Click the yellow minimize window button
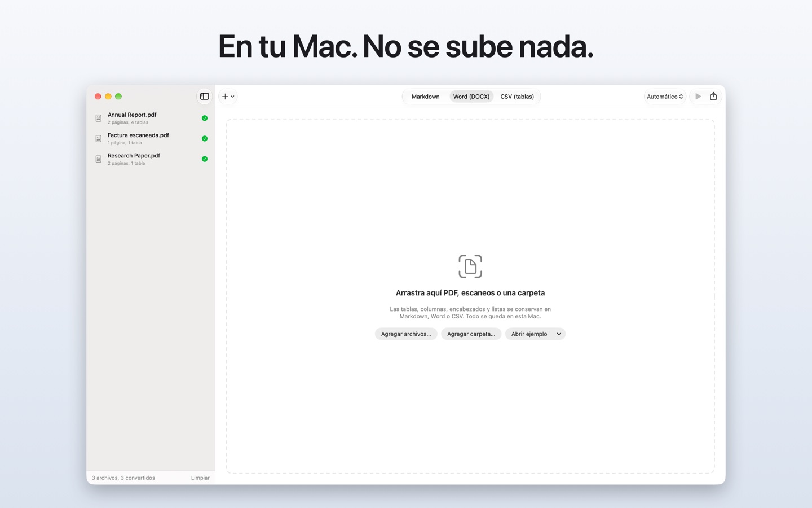This screenshot has width=812, height=508. click(x=108, y=97)
